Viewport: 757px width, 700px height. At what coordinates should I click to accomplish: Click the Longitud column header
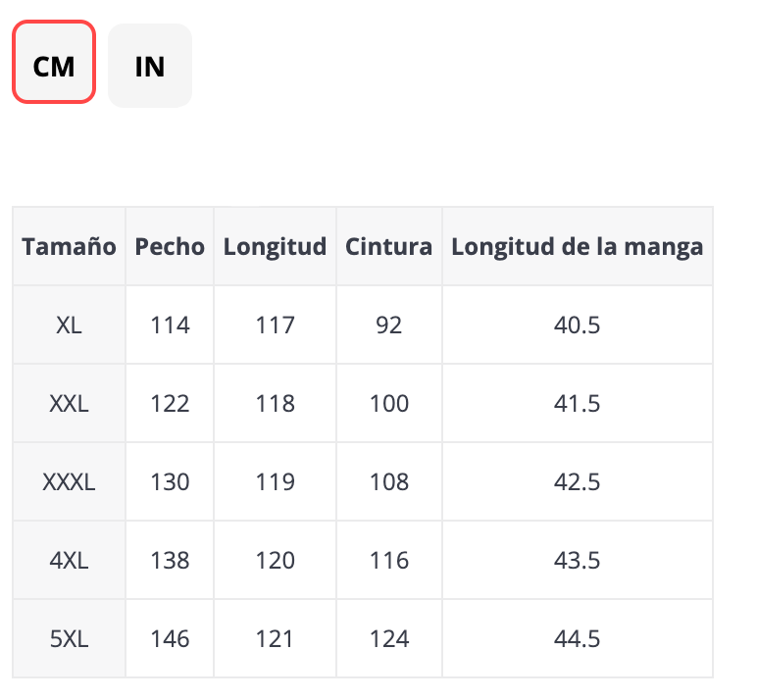[x=275, y=246]
